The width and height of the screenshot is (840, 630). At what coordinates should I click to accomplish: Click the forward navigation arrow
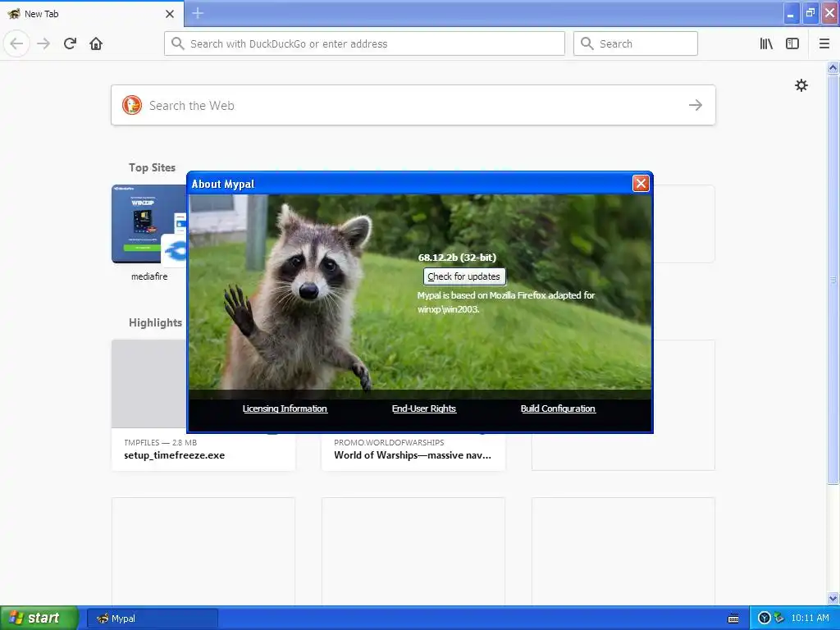(x=43, y=43)
